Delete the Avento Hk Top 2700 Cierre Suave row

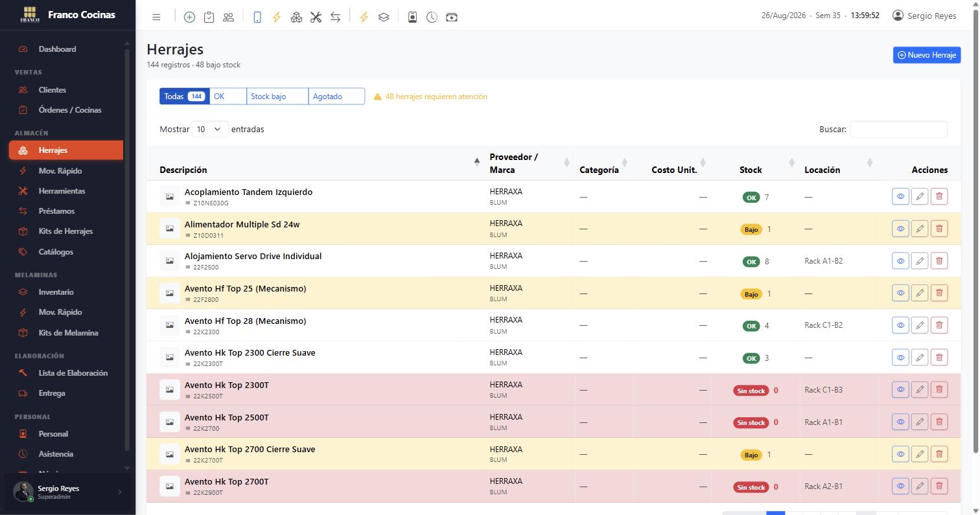(x=939, y=454)
